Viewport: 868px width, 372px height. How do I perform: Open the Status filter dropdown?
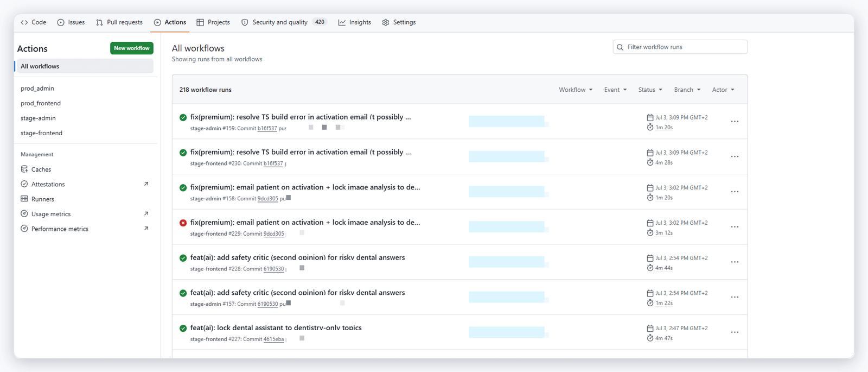click(x=650, y=90)
